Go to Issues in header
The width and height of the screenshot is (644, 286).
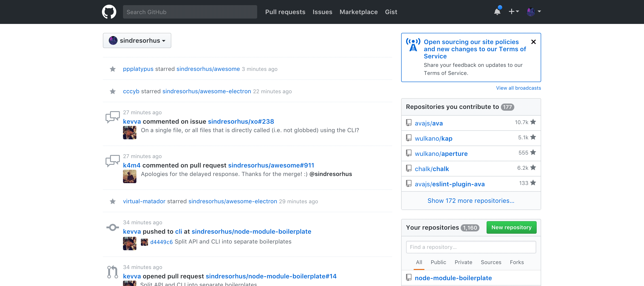click(322, 12)
